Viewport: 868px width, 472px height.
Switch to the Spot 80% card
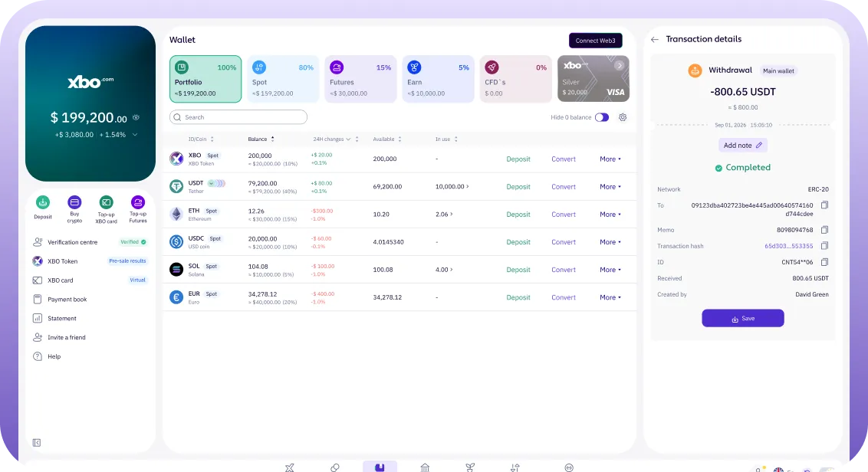(x=283, y=79)
